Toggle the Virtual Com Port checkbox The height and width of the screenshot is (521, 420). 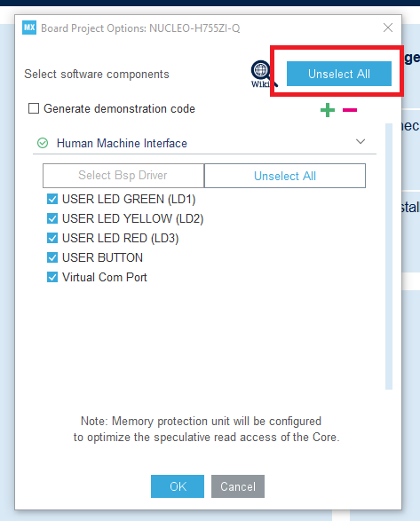[x=52, y=277]
